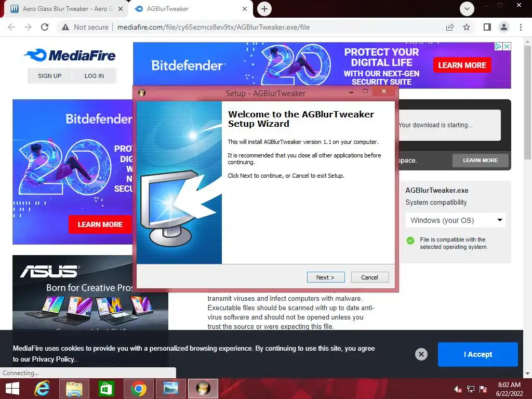Click SIGN UP on MediaFire

49,76
